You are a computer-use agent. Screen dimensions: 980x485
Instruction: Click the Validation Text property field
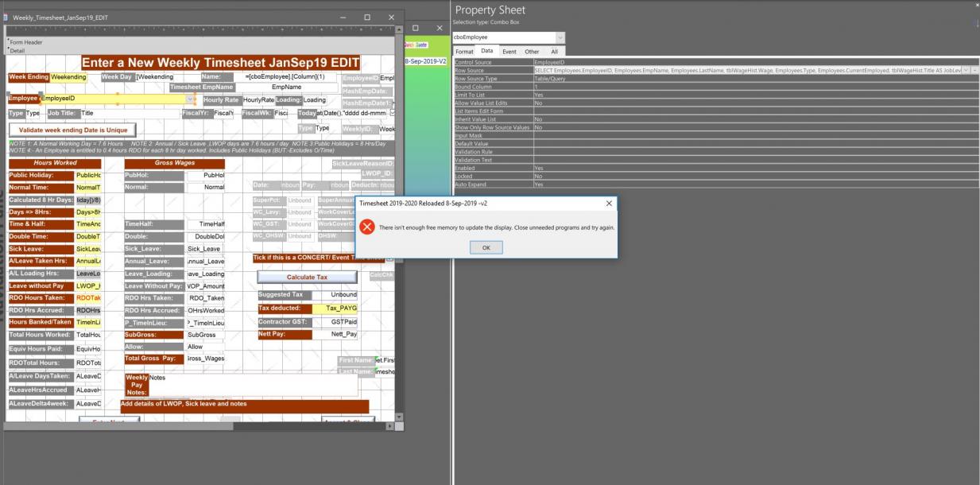tap(756, 160)
